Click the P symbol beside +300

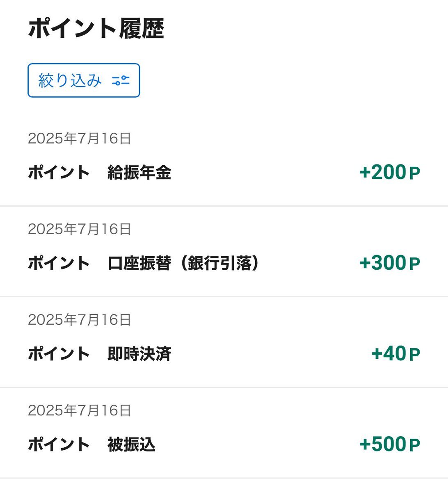tap(415, 264)
